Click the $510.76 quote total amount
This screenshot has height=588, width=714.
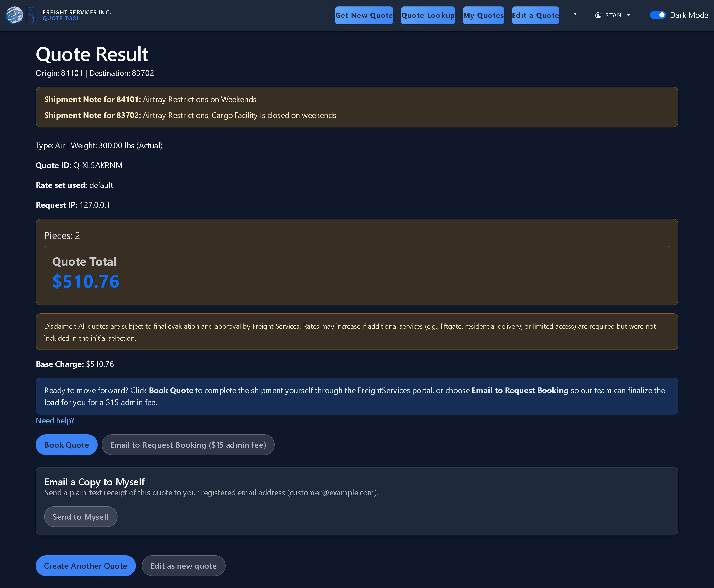click(x=86, y=281)
